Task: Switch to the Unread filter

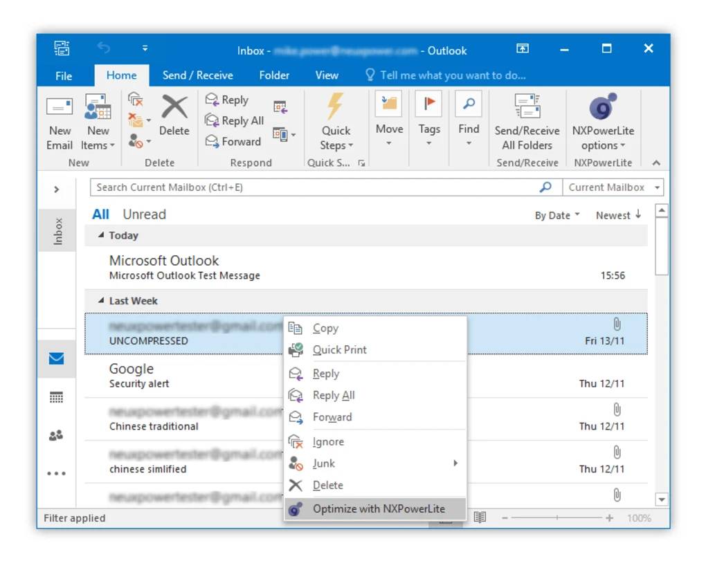Action: tap(144, 214)
